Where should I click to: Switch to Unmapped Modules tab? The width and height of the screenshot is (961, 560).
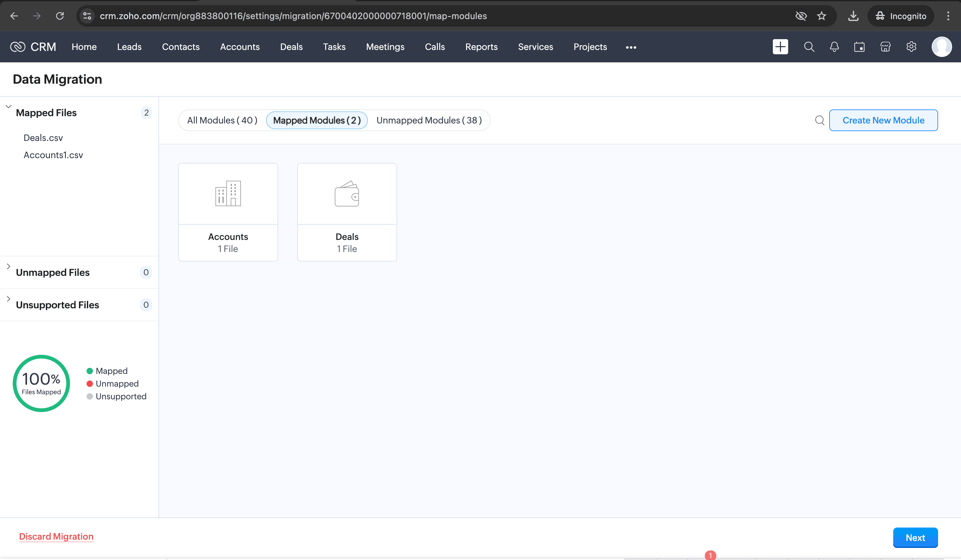tap(429, 121)
